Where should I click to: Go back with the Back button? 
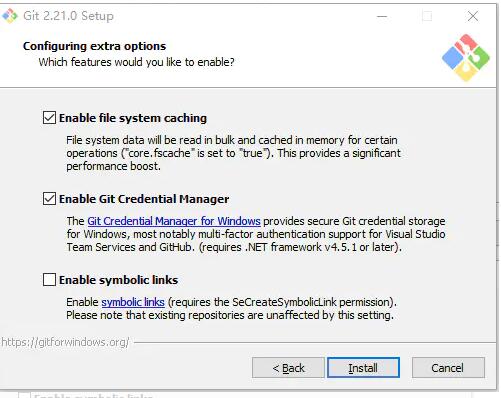tap(288, 368)
